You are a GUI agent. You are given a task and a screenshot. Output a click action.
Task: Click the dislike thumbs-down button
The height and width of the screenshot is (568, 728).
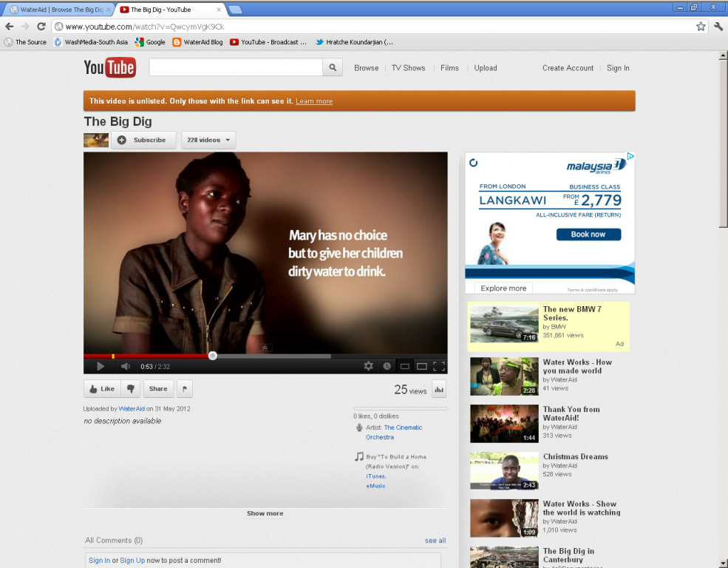click(130, 389)
